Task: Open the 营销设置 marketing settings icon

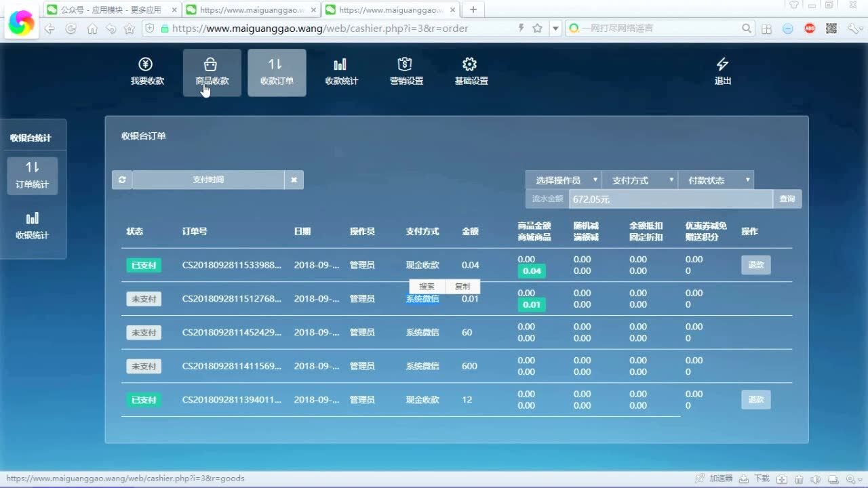Action: 405,71
